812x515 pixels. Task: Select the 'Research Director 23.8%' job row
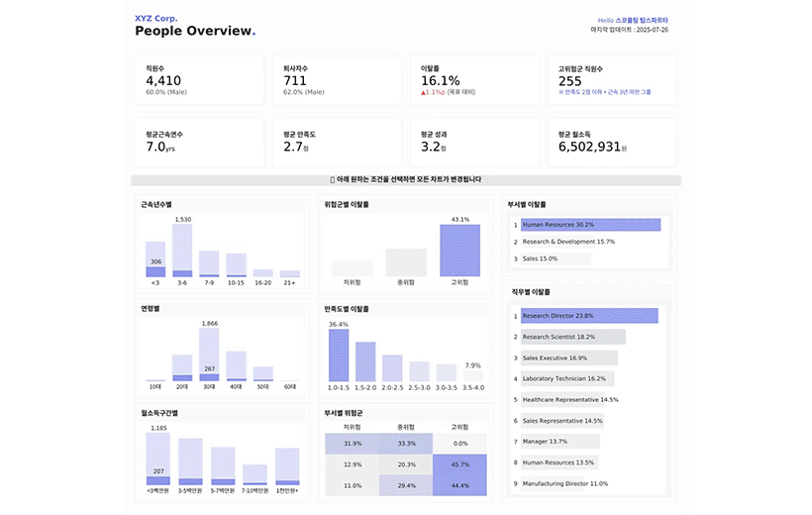[589, 316]
